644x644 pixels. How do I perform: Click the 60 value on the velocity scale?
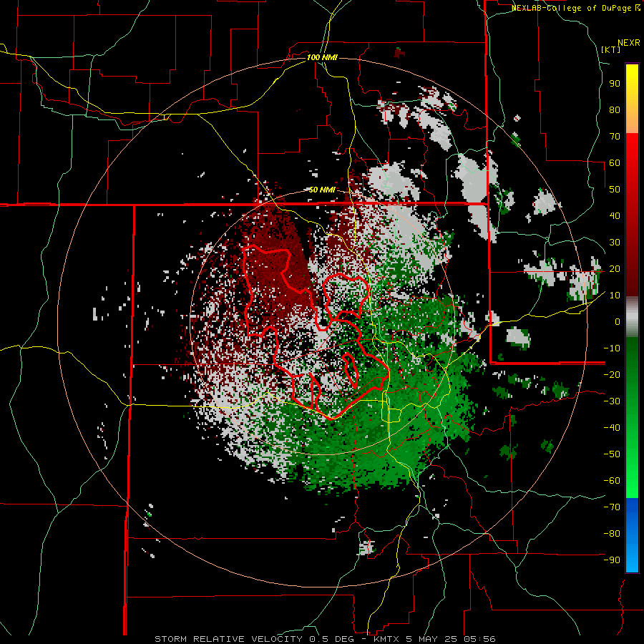pyautogui.click(x=615, y=162)
